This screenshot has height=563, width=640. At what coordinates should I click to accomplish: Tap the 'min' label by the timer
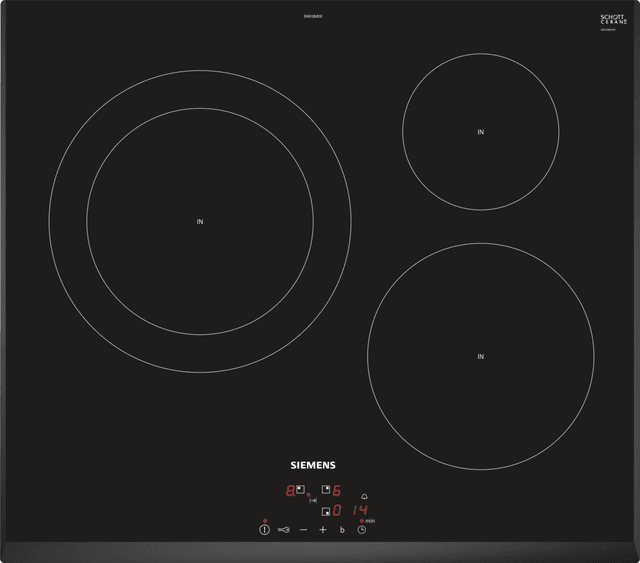370,521
